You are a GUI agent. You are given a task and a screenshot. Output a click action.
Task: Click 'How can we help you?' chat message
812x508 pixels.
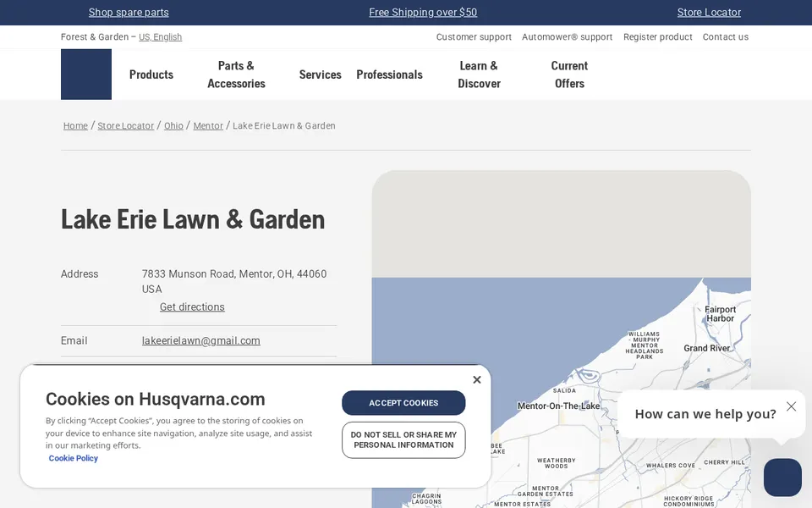[705, 414]
